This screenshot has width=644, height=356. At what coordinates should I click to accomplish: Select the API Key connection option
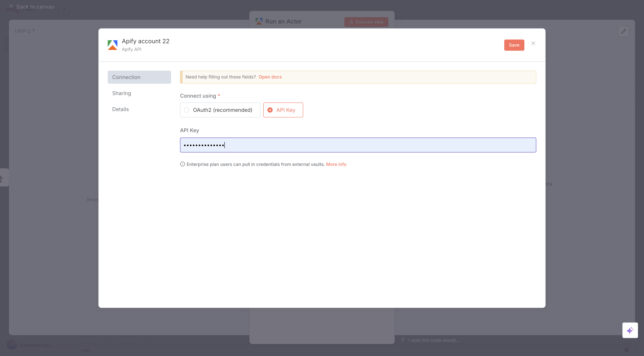tap(283, 110)
